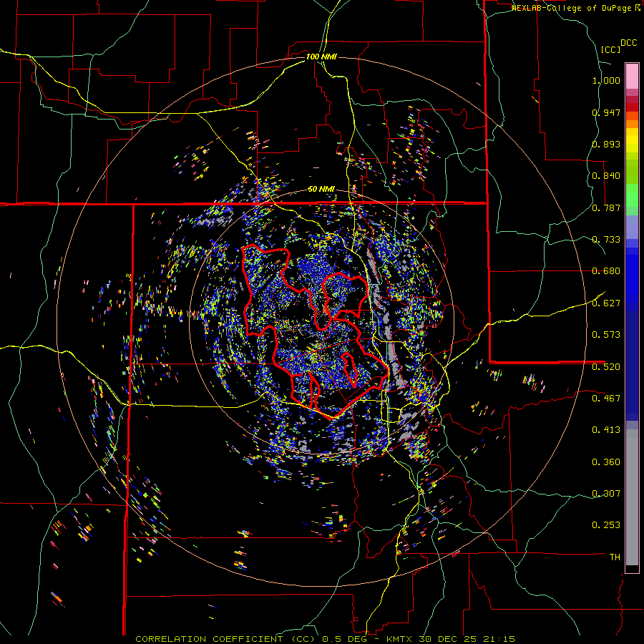644x644 pixels.
Task: Click the 0.360 scale value
Action: pyautogui.click(x=606, y=462)
